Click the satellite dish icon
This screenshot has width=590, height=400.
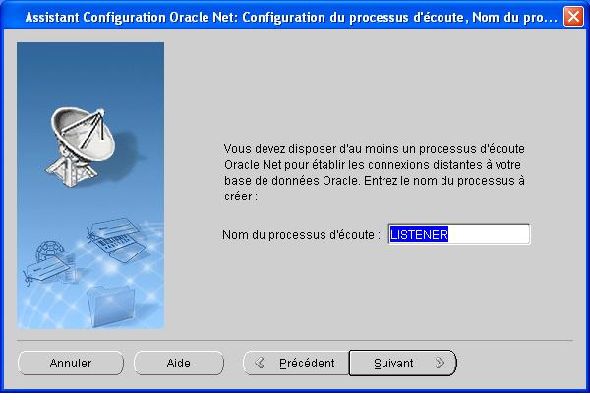(x=81, y=147)
